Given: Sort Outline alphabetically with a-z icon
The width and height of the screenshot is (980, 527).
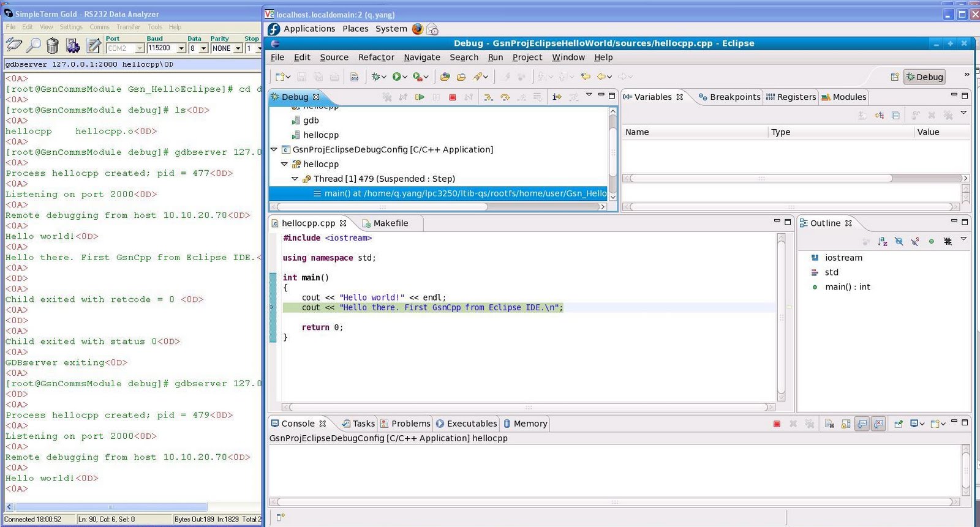Looking at the screenshot, I should [x=883, y=241].
